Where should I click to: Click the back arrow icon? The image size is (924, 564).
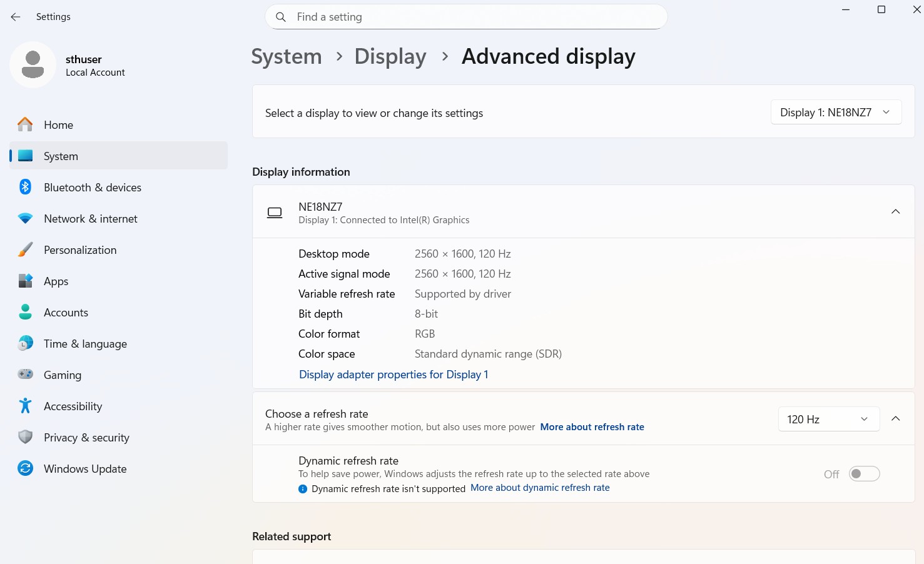tap(16, 17)
